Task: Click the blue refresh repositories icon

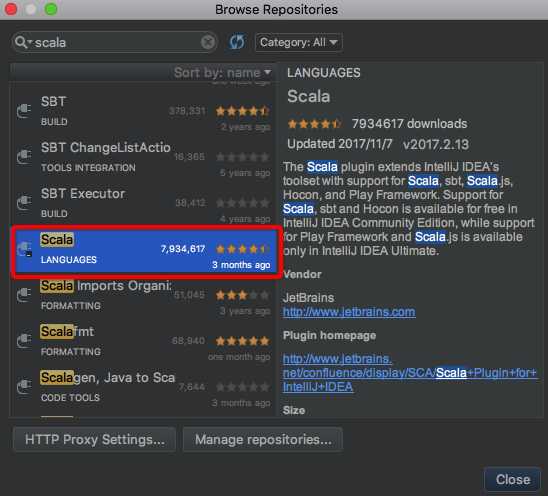Action: pos(237,42)
